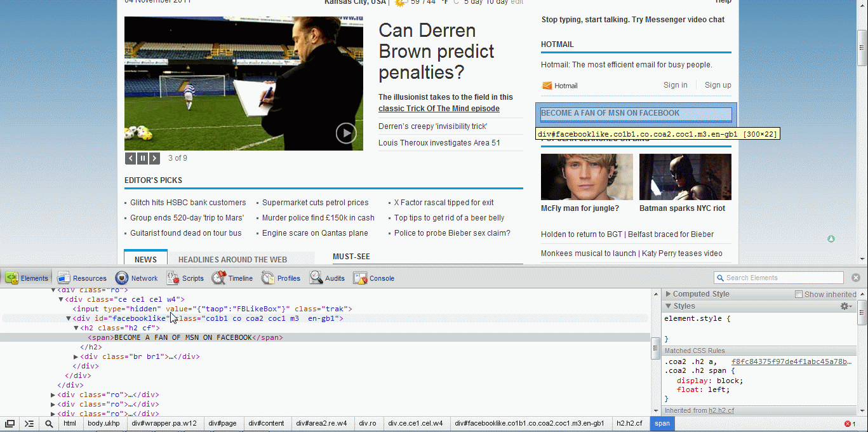Expand the Computed Style section

[x=668, y=294]
